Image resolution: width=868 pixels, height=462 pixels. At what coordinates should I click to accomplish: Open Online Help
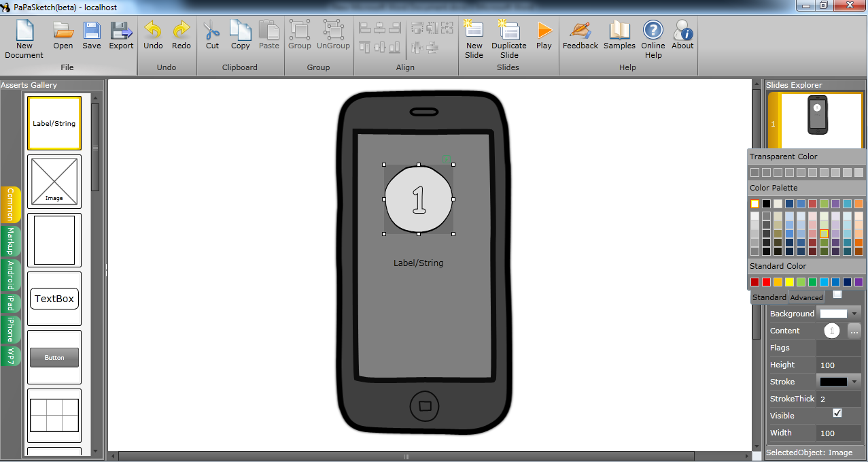click(653, 39)
